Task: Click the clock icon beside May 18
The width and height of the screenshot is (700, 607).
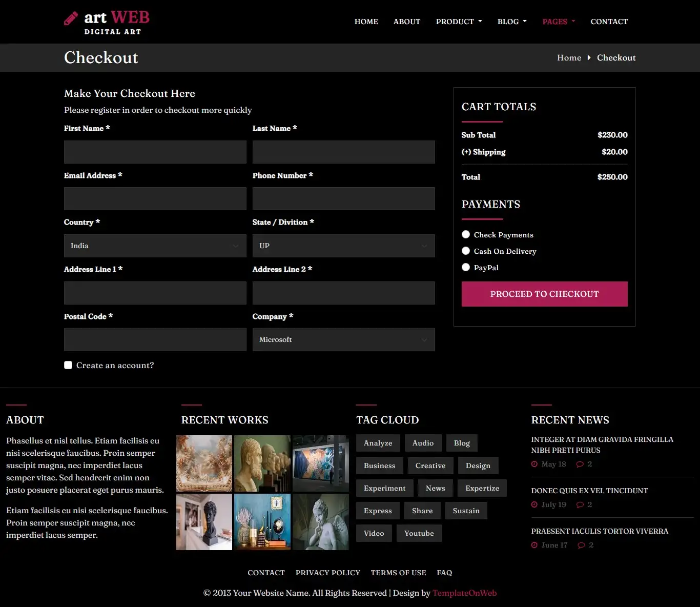Action: (x=534, y=464)
